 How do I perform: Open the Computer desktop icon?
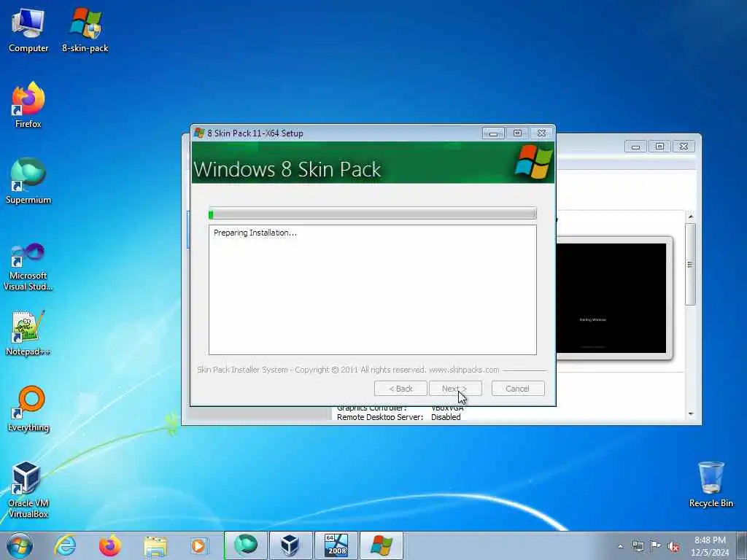coord(28,30)
